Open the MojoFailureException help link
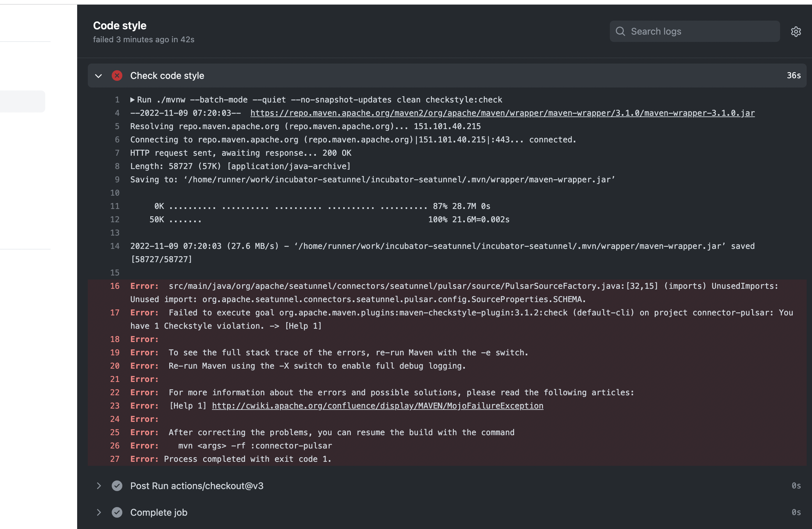 click(x=377, y=406)
